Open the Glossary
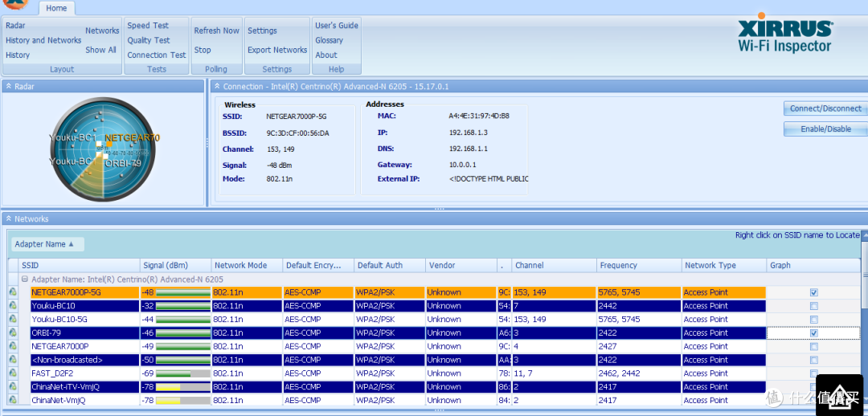Screen dimensions: 868x416 [330, 40]
